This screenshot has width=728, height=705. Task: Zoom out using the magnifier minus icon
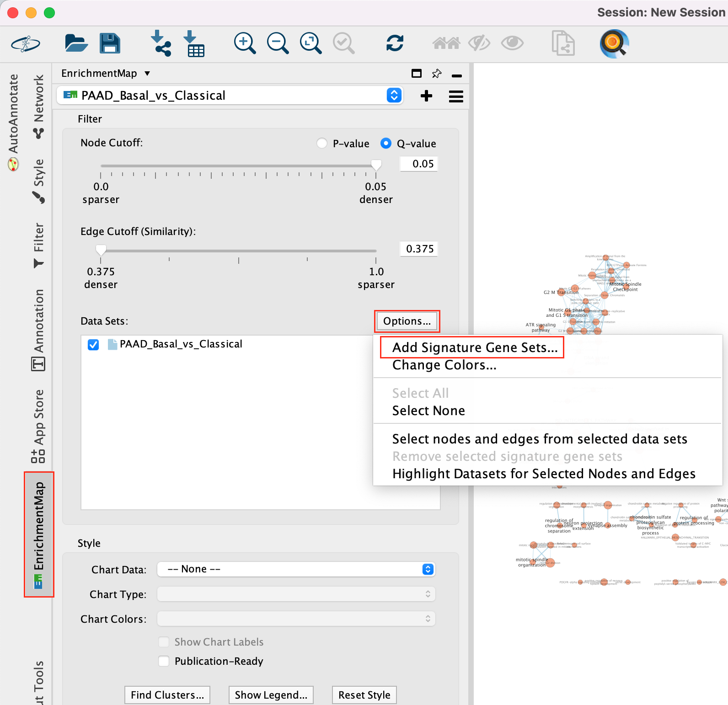point(278,43)
